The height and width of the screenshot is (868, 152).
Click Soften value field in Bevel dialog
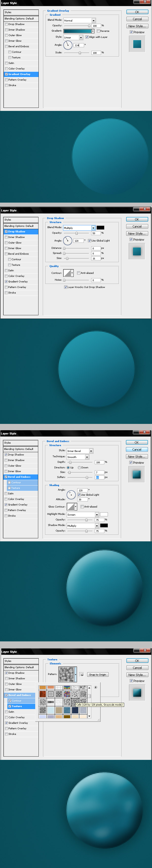coord(99,477)
